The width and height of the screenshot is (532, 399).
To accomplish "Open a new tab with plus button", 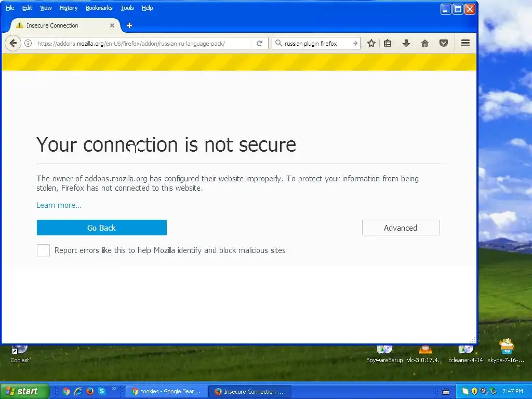I will tap(129, 25).
